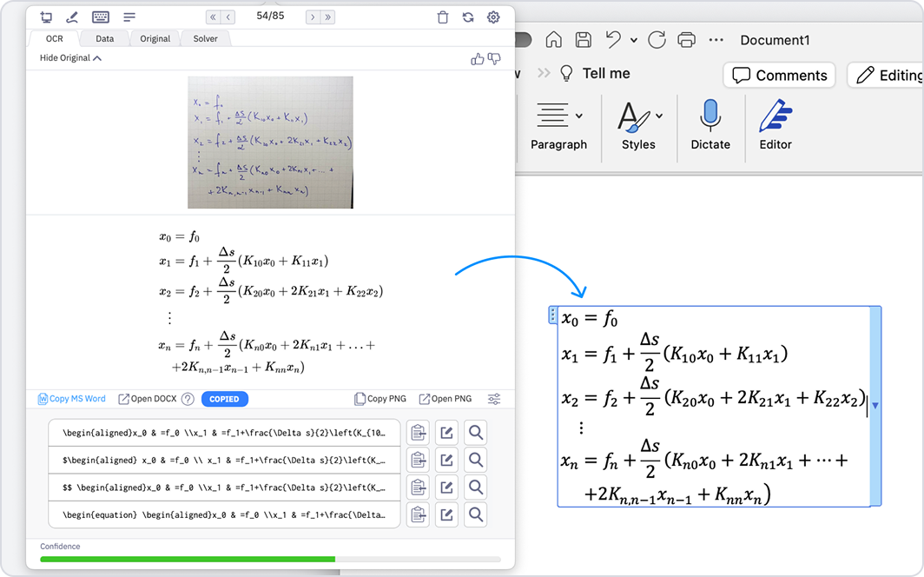Copy the \begin{aligned} row to clipboard
Screen dimensions: 924x577
click(x=418, y=433)
